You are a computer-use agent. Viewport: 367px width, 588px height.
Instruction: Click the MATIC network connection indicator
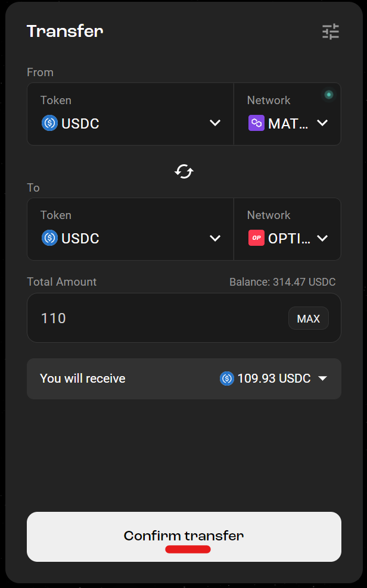(328, 94)
